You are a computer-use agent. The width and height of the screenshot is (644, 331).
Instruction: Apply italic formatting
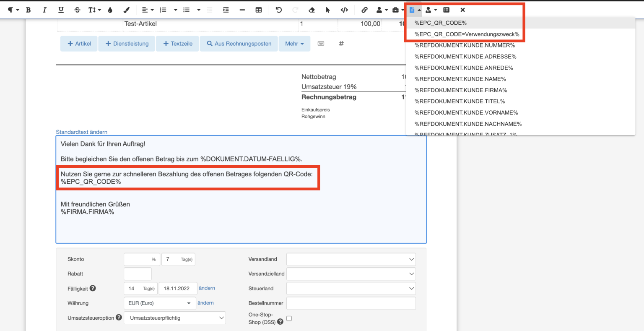(44, 10)
